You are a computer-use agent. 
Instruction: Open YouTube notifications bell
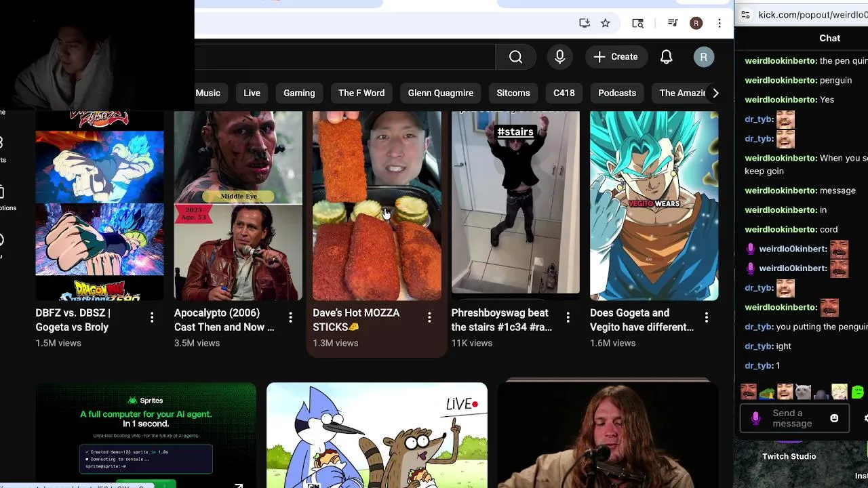[x=666, y=57]
